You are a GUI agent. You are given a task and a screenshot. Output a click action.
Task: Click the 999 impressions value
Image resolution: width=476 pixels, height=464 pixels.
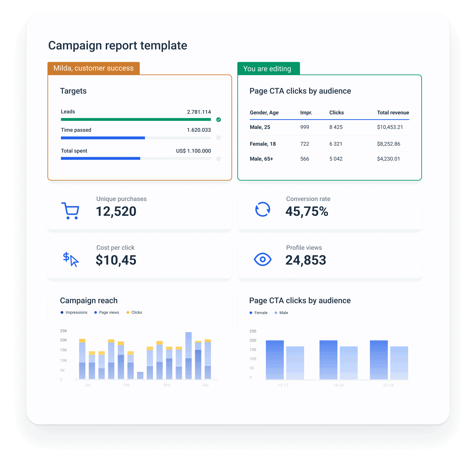pyautogui.click(x=305, y=127)
